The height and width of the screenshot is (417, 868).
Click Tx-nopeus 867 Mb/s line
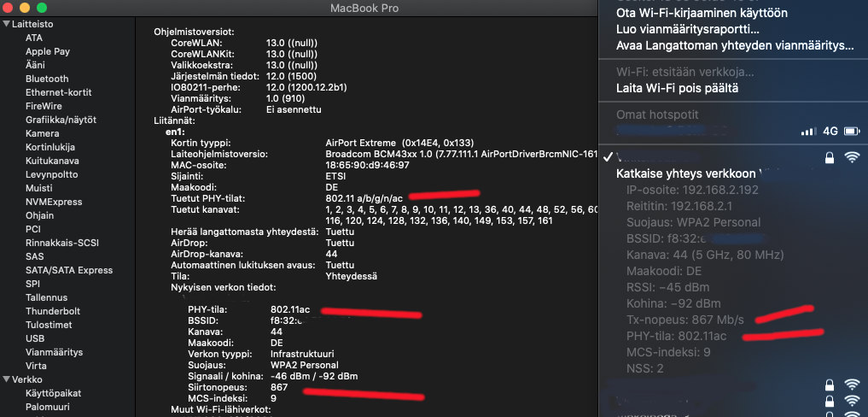(x=685, y=320)
